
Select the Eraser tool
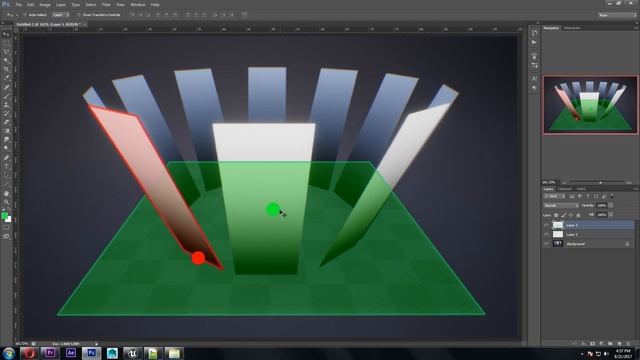6,122
